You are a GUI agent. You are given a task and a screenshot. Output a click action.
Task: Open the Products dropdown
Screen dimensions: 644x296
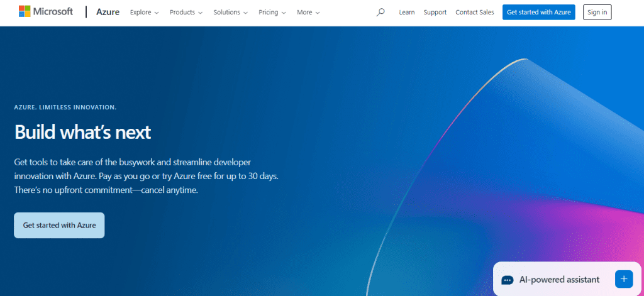pos(186,13)
